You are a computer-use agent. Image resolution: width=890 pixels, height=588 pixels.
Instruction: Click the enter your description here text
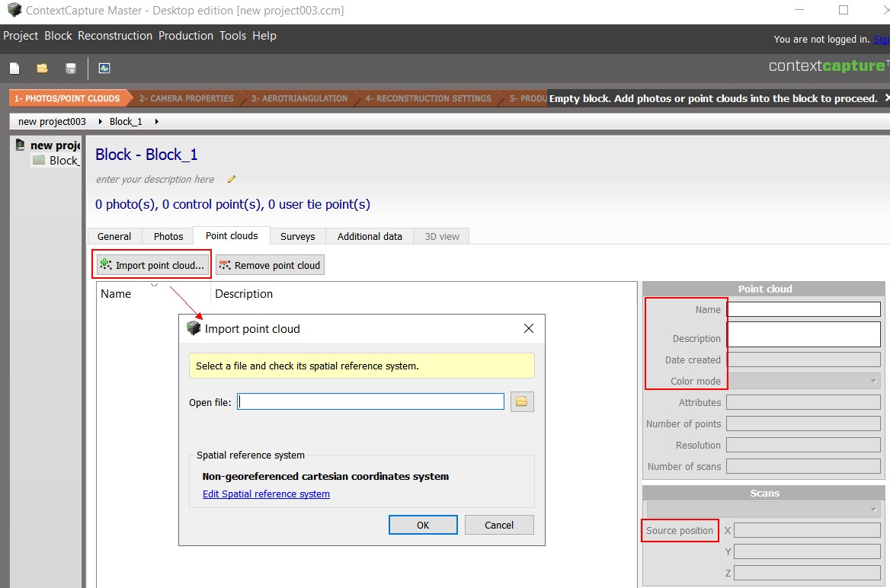point(155,179)
